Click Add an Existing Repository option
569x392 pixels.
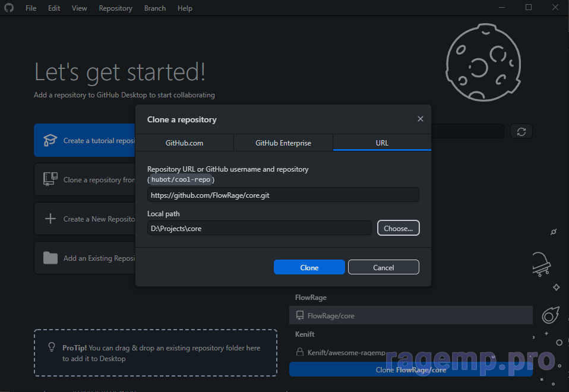84,258
